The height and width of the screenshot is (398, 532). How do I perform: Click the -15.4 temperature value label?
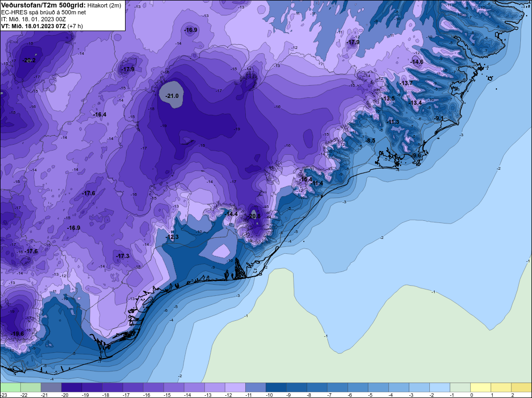(306, 179)
